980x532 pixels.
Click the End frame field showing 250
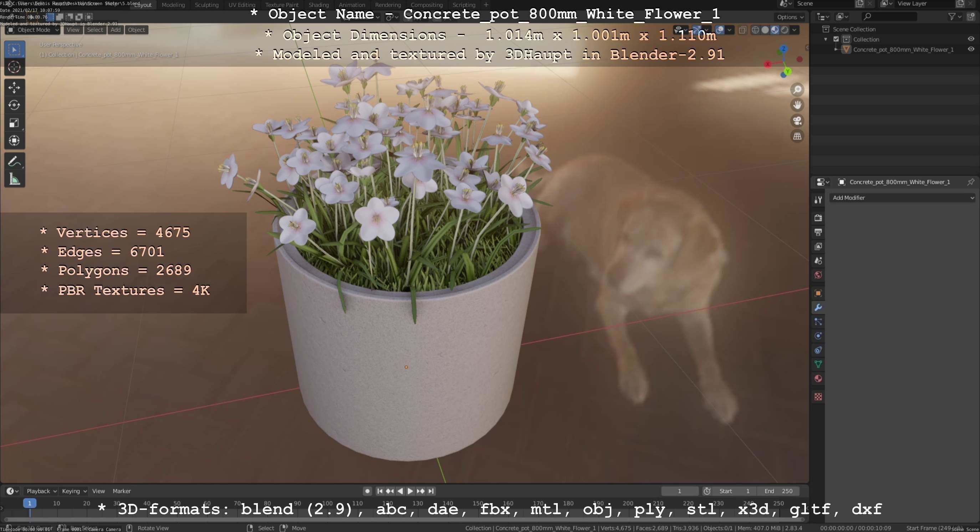click(x=778, y=491)
